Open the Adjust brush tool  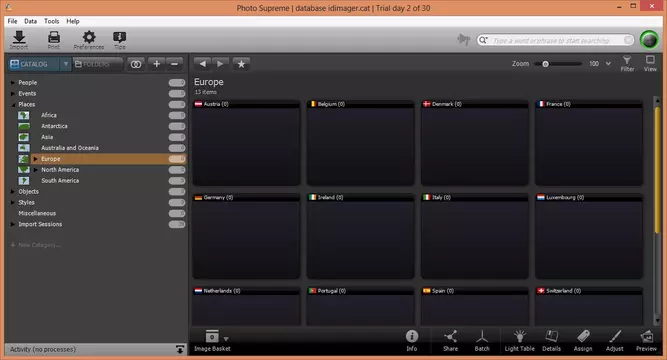pos(615,341)
